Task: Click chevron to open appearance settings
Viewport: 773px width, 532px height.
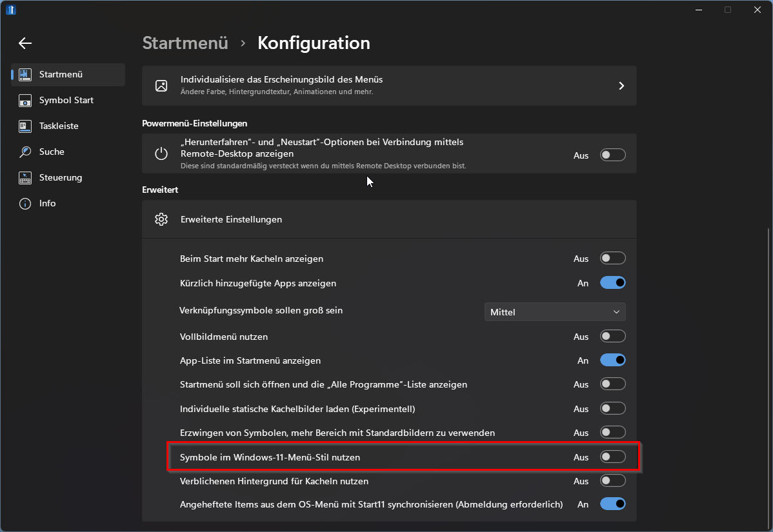Action: [621, 86]
